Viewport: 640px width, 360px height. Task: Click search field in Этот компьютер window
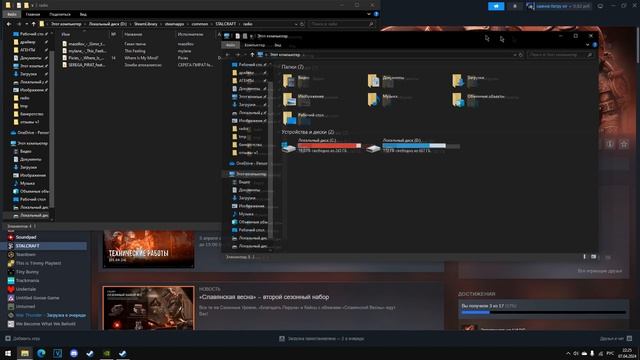pyautogui.click(x=560, y=55)
